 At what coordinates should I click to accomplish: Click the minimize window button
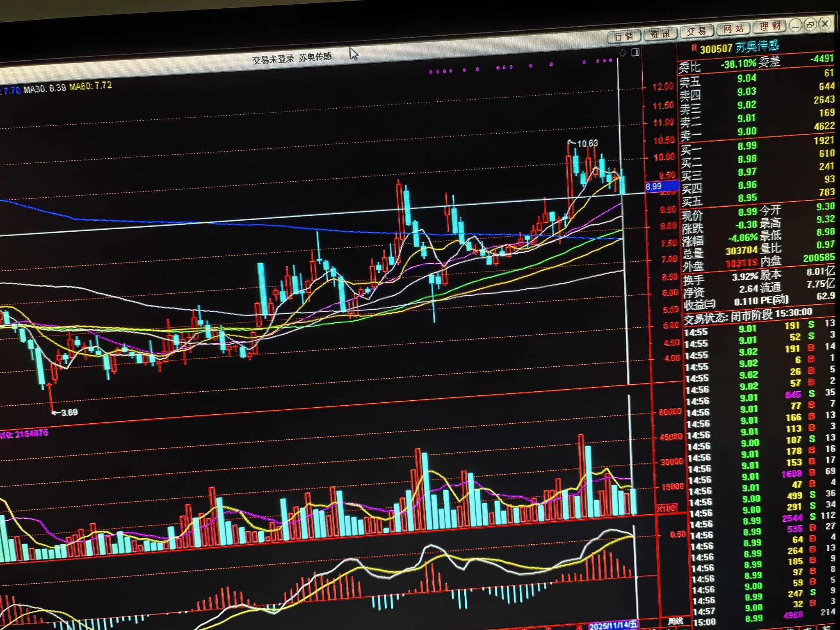point(796,26)
